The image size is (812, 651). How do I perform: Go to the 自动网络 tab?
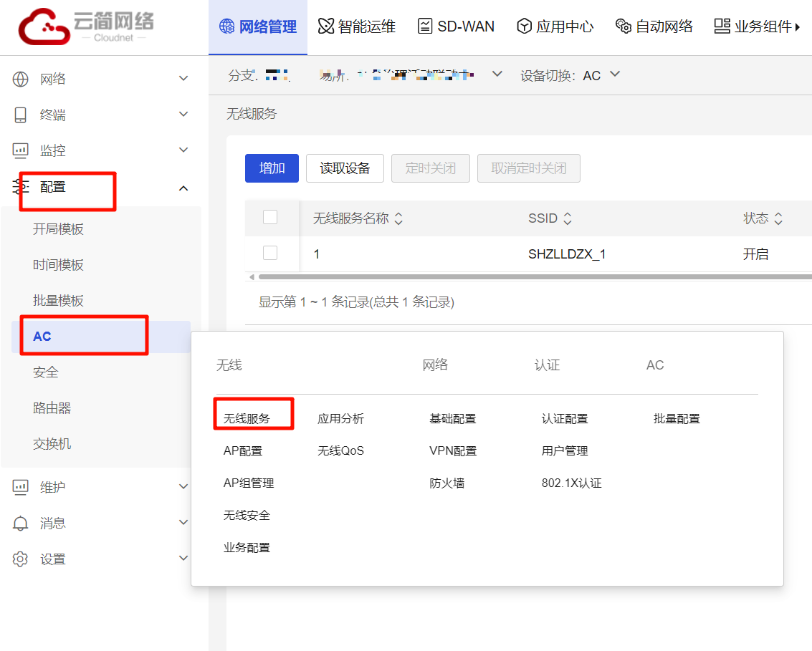tap(654, 26)
